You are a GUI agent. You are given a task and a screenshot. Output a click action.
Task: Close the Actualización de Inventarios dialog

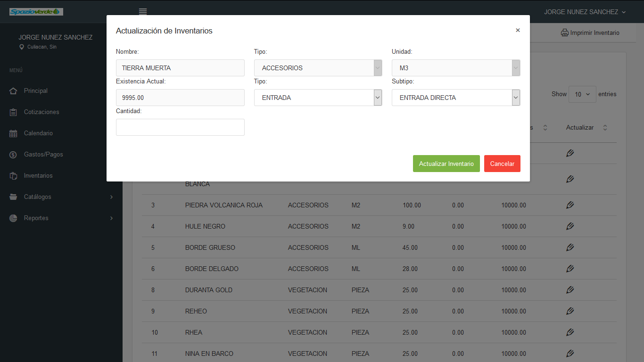(518, 30)
